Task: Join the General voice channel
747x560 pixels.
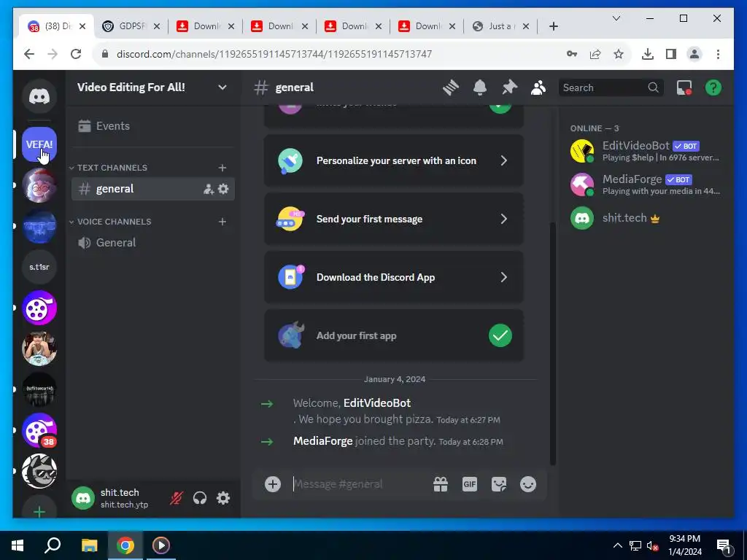Action: click(152, 242)
